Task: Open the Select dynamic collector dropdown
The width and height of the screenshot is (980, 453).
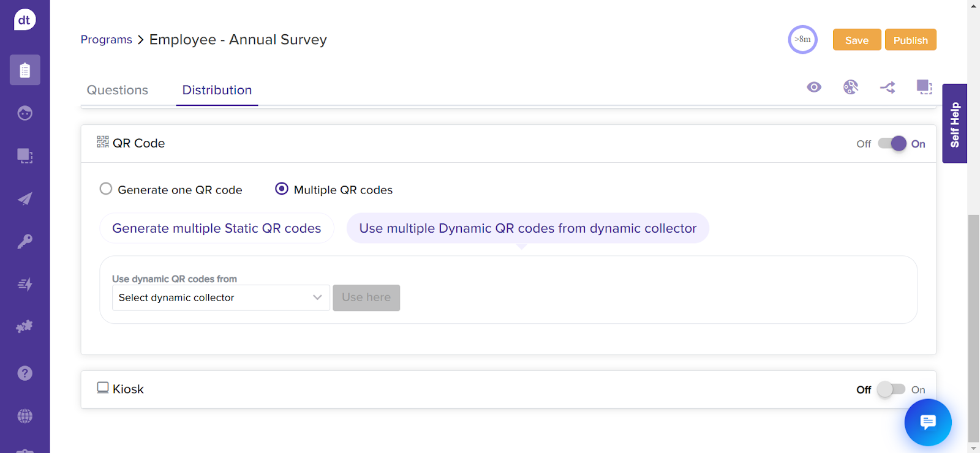Action: (x=221, y=298)
